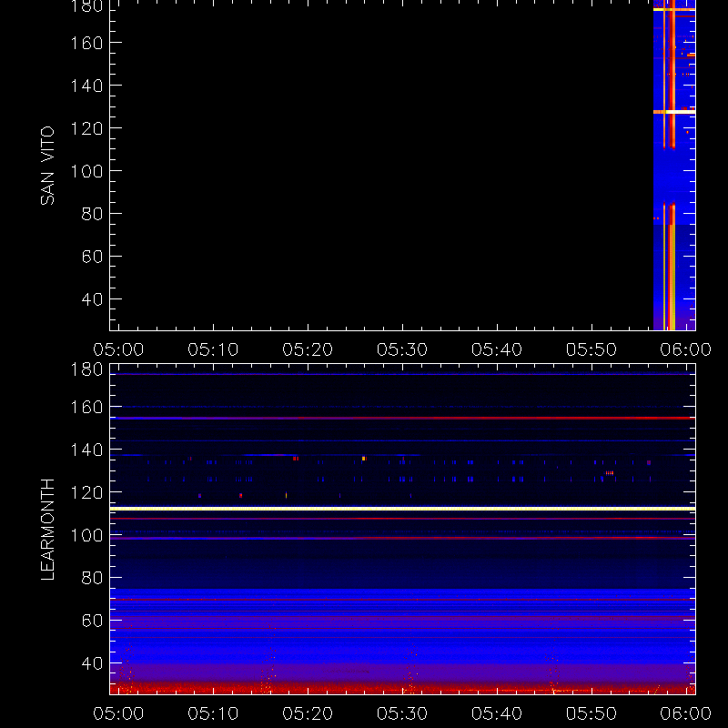The image size is (728, 728).
Task: Select the 140 tick label on the San Vito axis
Action: point(86,86)
